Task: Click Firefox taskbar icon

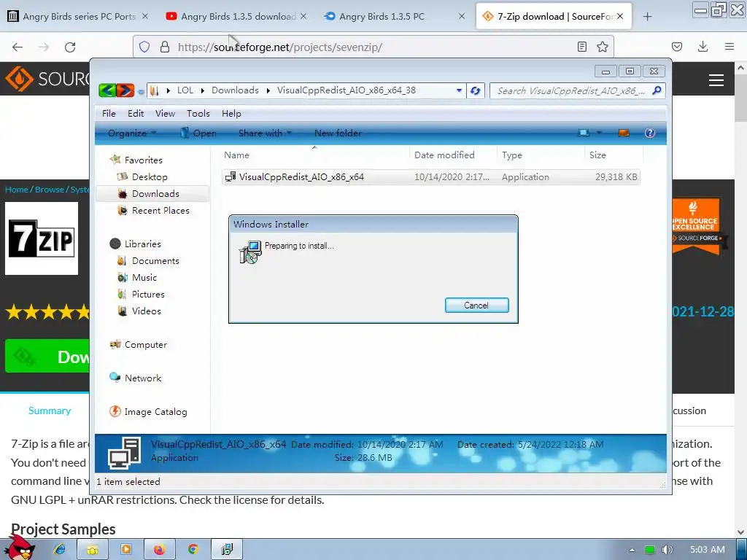Action: pos(160,550)
